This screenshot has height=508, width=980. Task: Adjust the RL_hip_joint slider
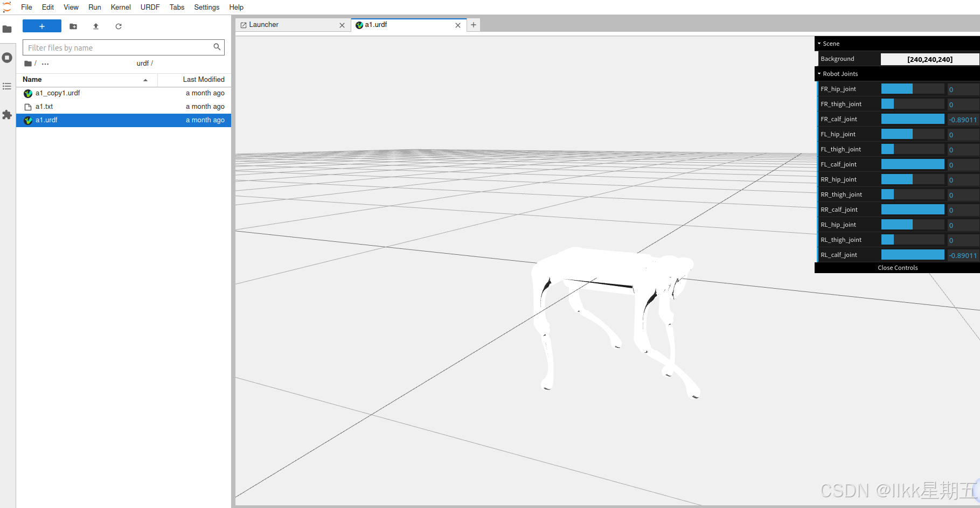913,225
